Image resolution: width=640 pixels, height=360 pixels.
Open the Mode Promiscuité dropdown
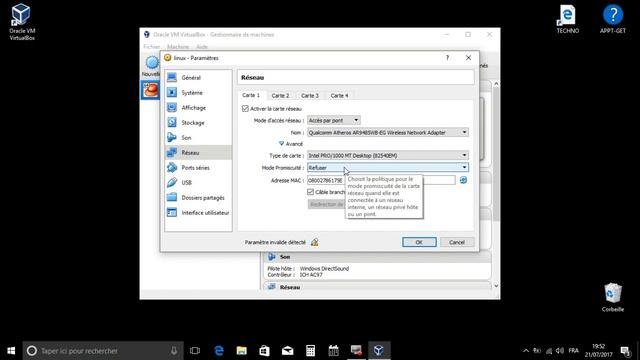click(388, 168)
